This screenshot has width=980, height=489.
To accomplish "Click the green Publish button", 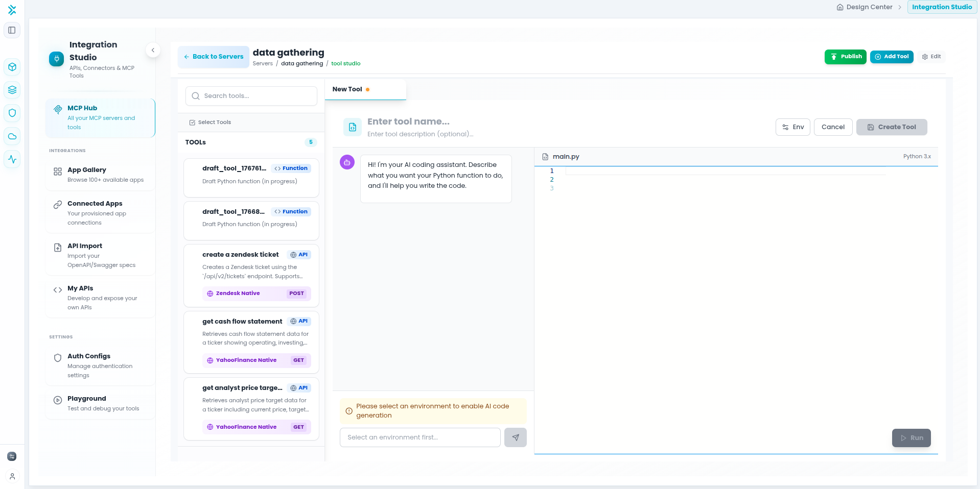I will pos(845,57).
